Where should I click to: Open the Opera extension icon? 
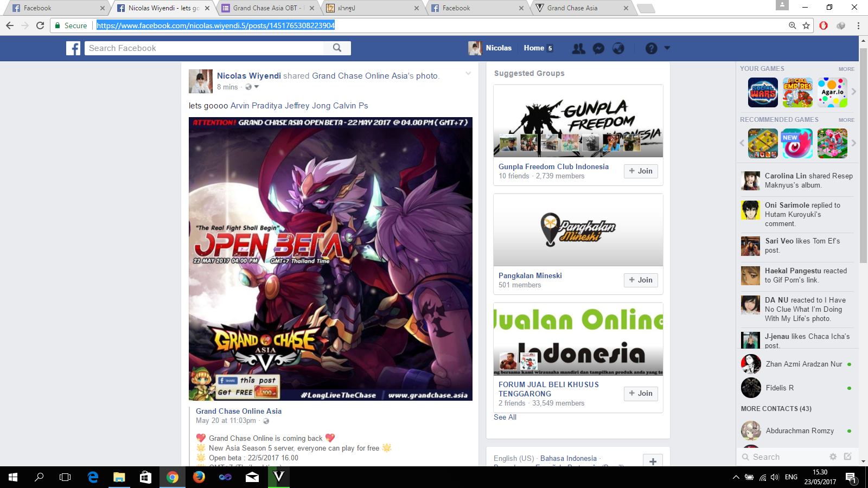point(824,25)
